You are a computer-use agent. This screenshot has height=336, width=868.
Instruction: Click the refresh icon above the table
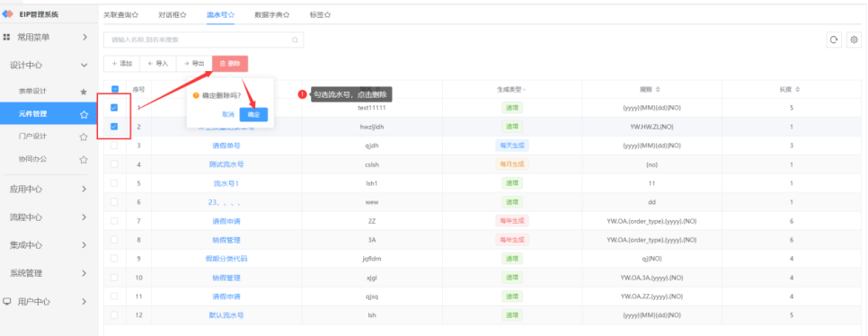pos(834,40)
